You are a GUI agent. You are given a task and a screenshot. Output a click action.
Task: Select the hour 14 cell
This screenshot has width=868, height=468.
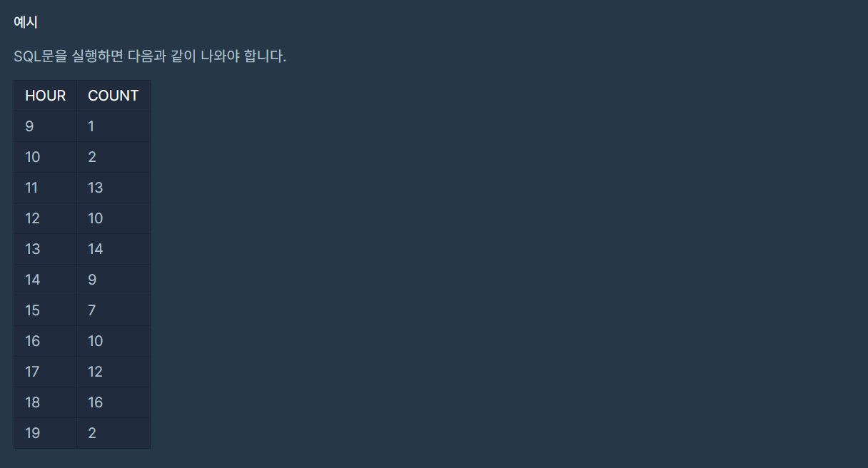coord(45,280)
